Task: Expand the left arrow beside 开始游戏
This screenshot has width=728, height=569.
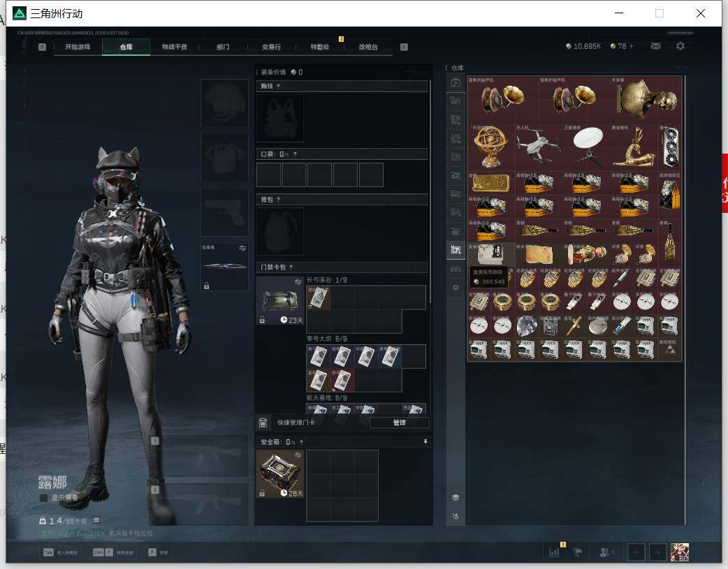Action: click(42, 47)
